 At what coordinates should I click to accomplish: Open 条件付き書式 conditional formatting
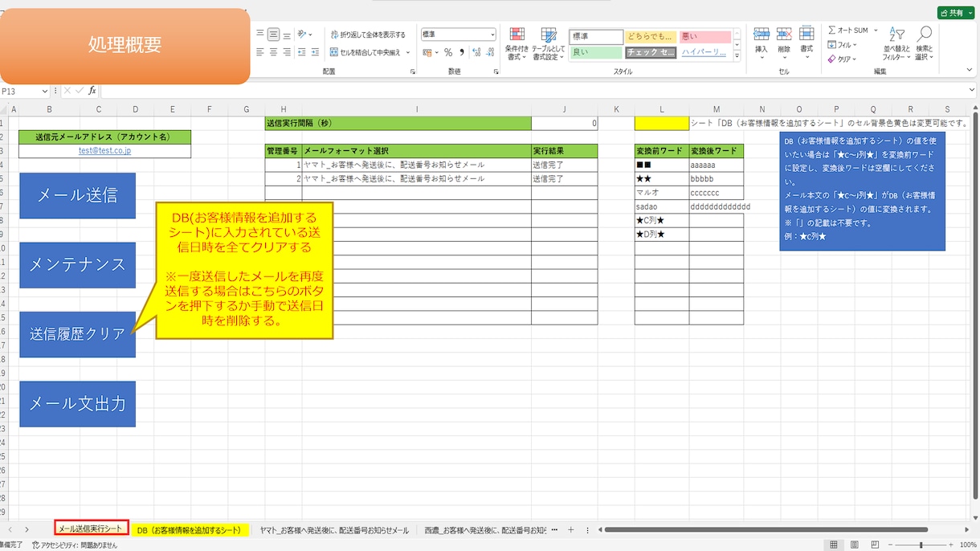click(517, 44)
